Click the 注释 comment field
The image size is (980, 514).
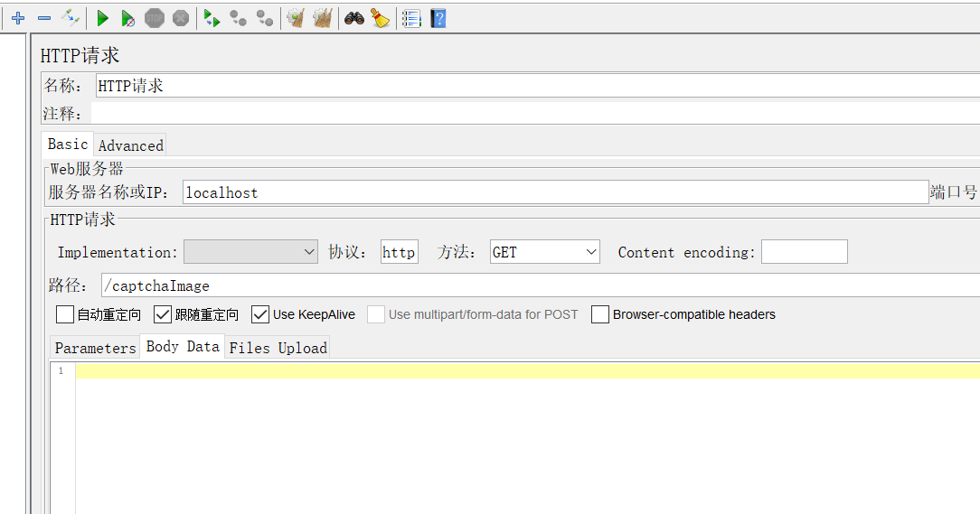tap(535, 113)
